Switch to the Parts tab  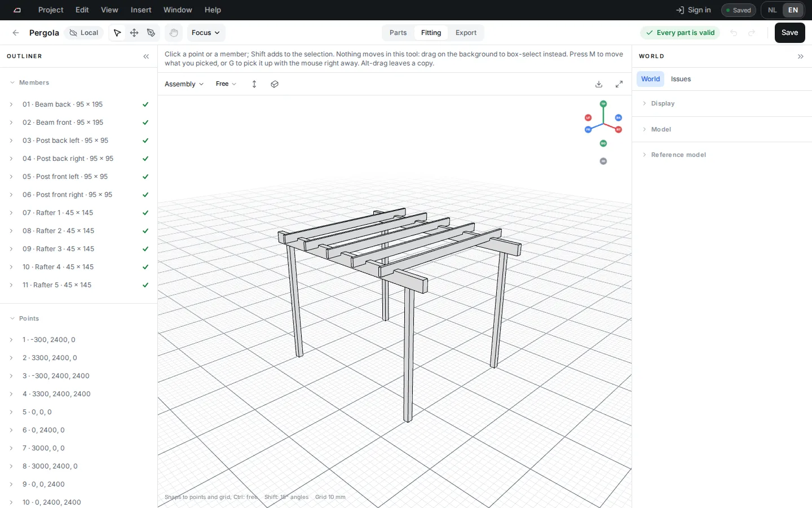(398, 33)
